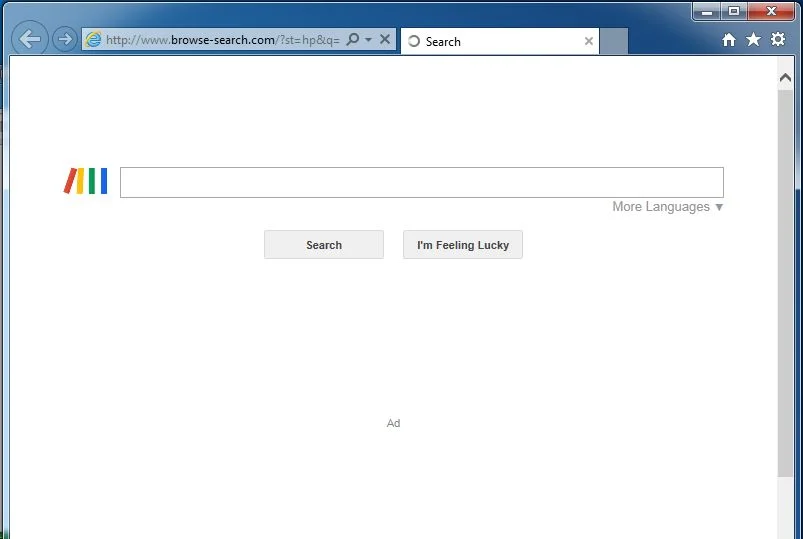Open the address bar autocomplete dropdown arrow
803x539 pixels.
[368, 39]
